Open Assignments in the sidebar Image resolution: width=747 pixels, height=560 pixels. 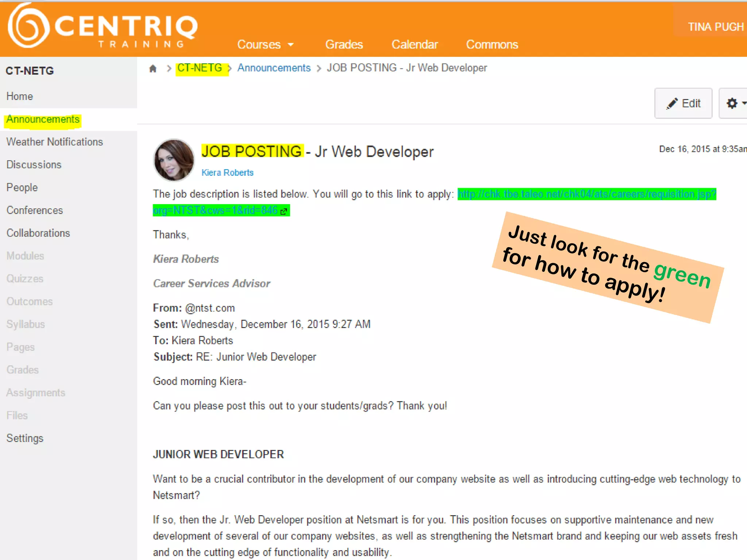pos(36,393)
